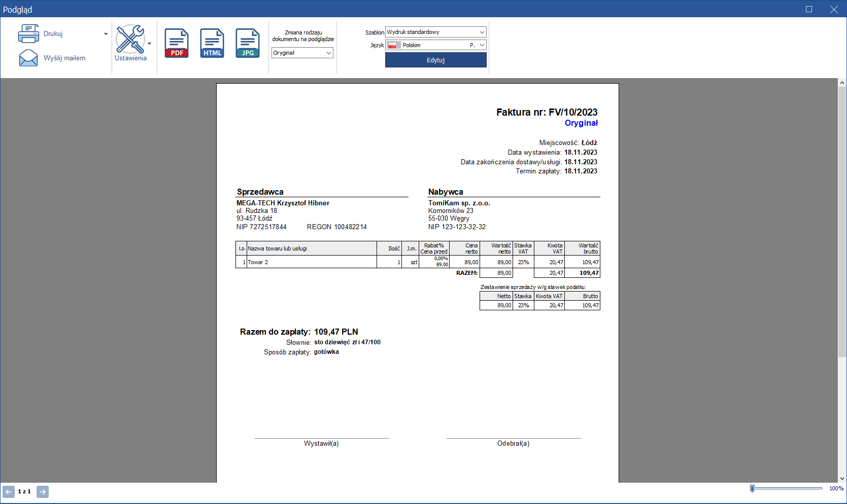
Task: Open Ustawienia tools icon
Action: [x=130, y=39]
